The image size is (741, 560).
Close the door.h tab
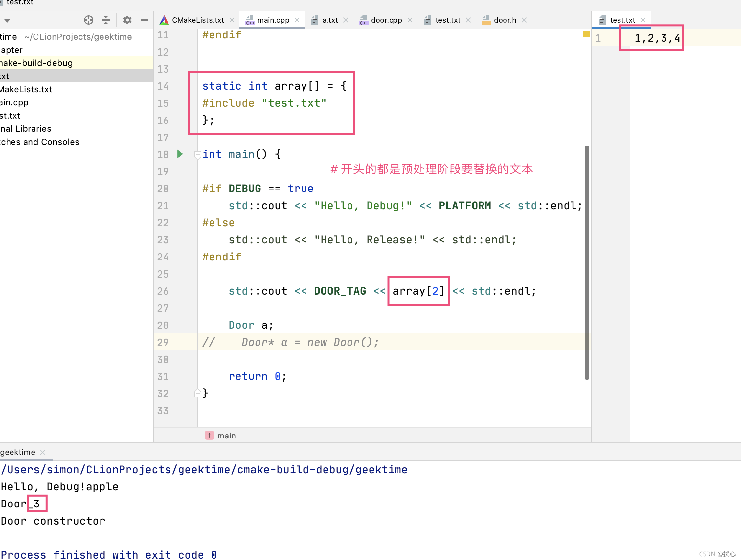[524, 20]
